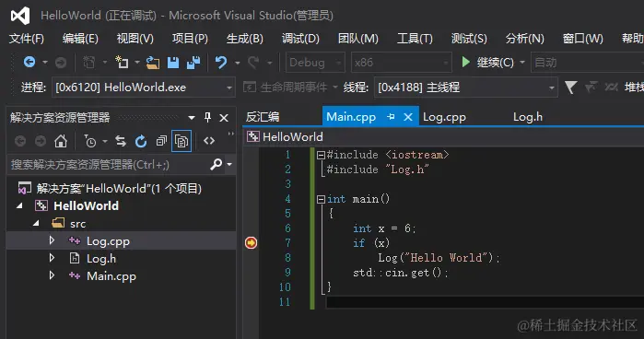Click the Collapse All icon
The width and height of the screenshot is (644, 339).
pyautogui.click(x=161, y=141)
